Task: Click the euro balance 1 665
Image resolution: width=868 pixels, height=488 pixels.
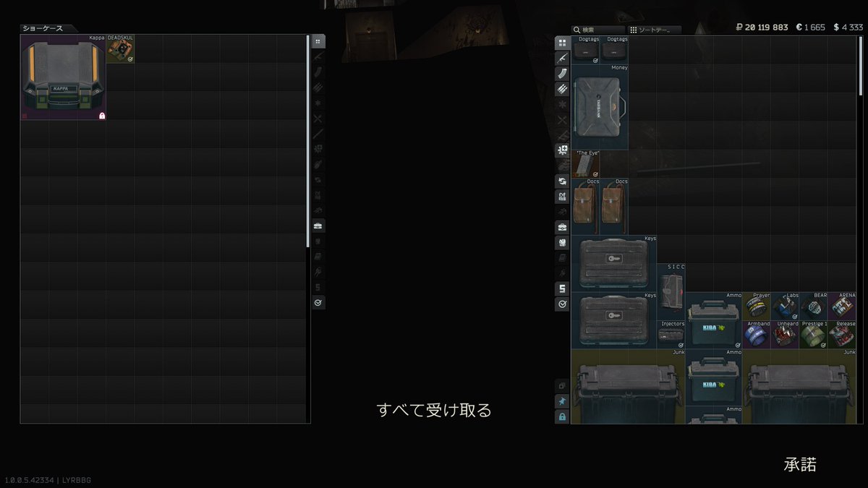Action: pyautogui.click(x=811, y=27)
